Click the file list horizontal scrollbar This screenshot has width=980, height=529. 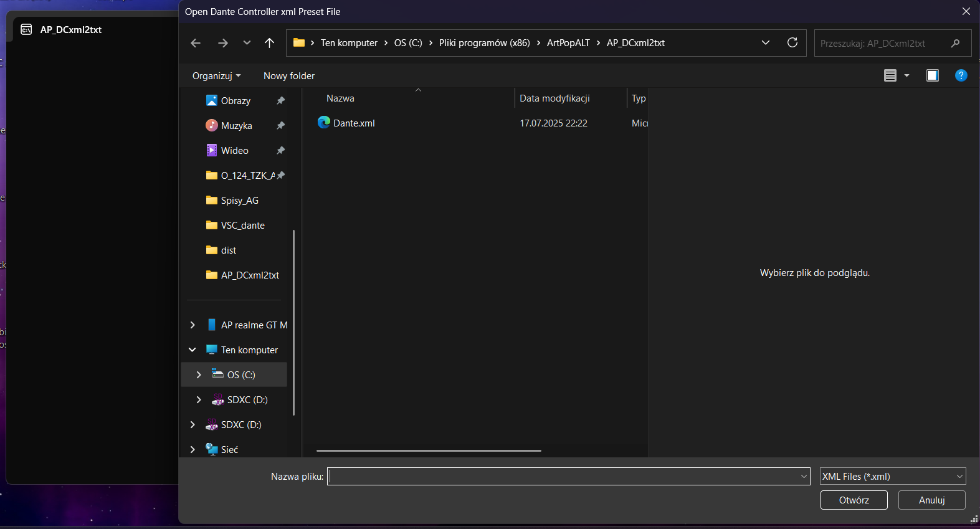click(429, 450)
